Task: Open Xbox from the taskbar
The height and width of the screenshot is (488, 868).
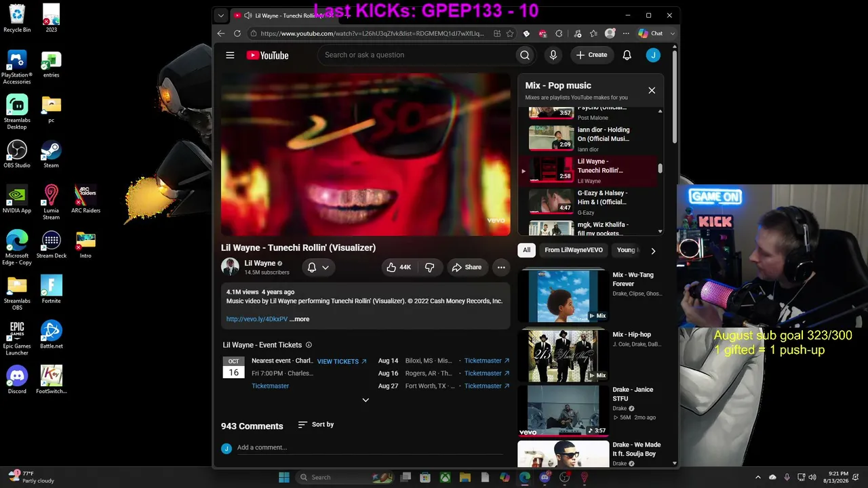Action: tap(445, 477)
